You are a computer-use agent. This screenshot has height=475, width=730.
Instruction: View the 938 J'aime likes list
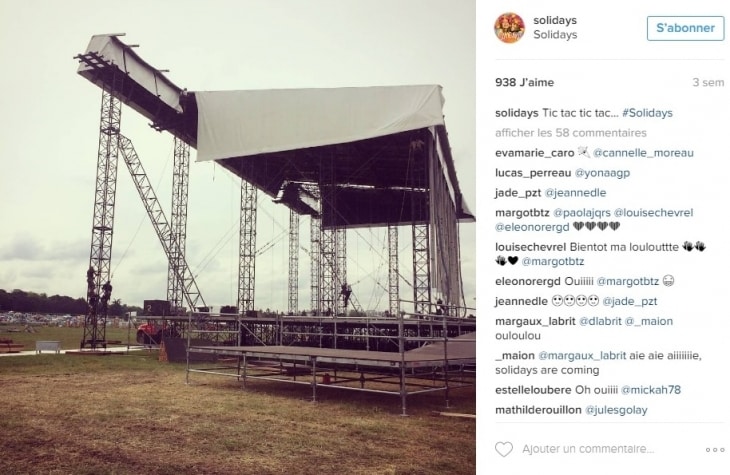coord(525,82)
